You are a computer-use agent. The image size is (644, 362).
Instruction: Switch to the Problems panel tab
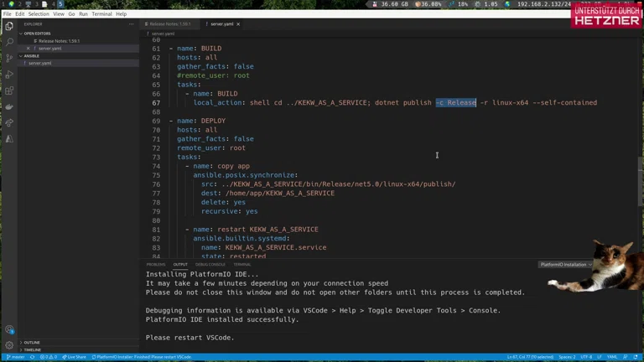(x=156, y=265)
